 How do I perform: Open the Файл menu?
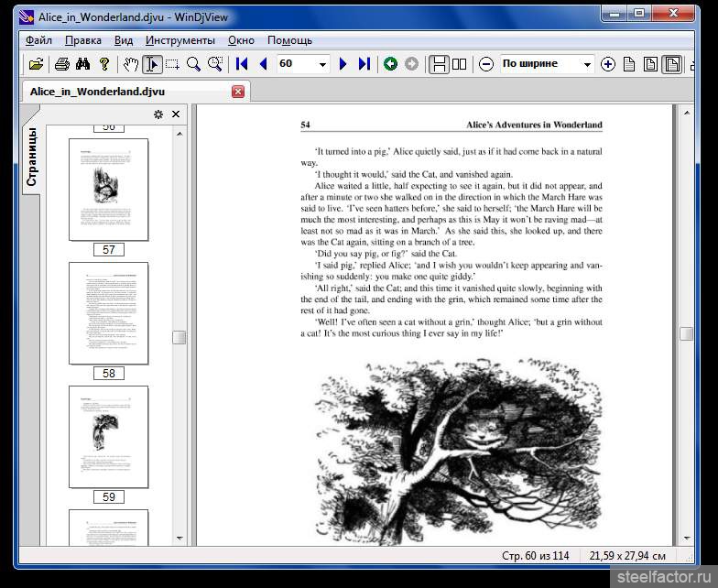pos(38,40)
